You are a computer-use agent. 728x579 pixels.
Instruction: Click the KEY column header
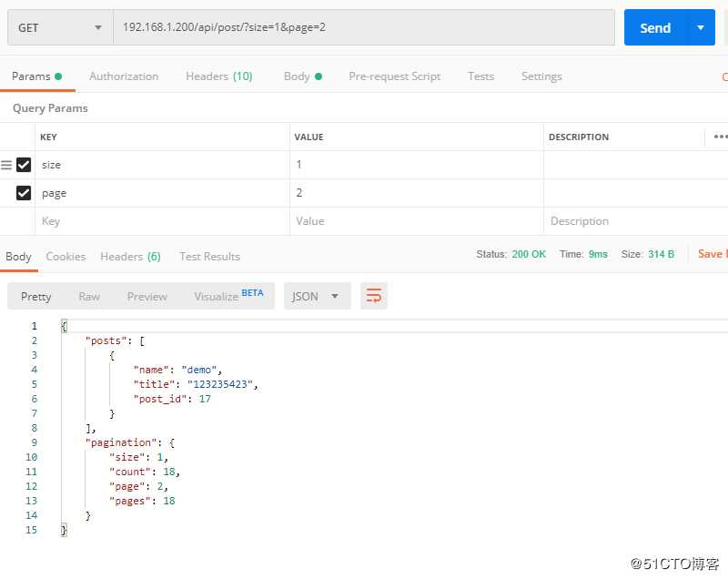tap(49, 137)
